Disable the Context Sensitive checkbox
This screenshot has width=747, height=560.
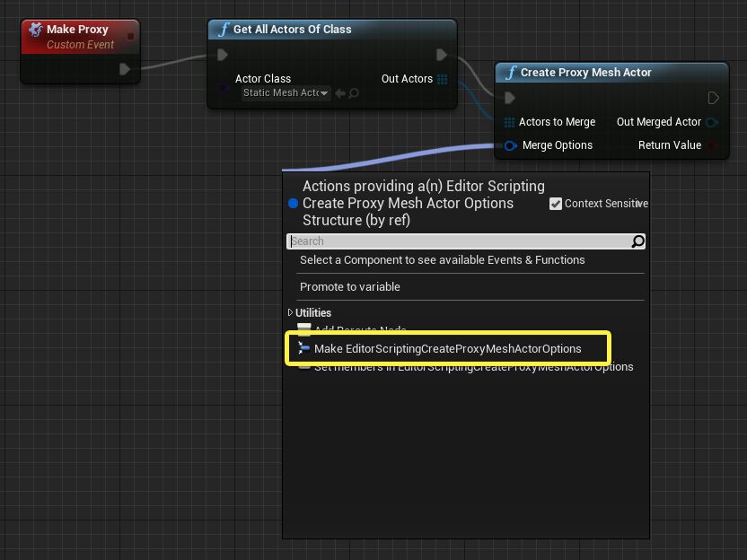pyautogui.click(x=558, y=204)
